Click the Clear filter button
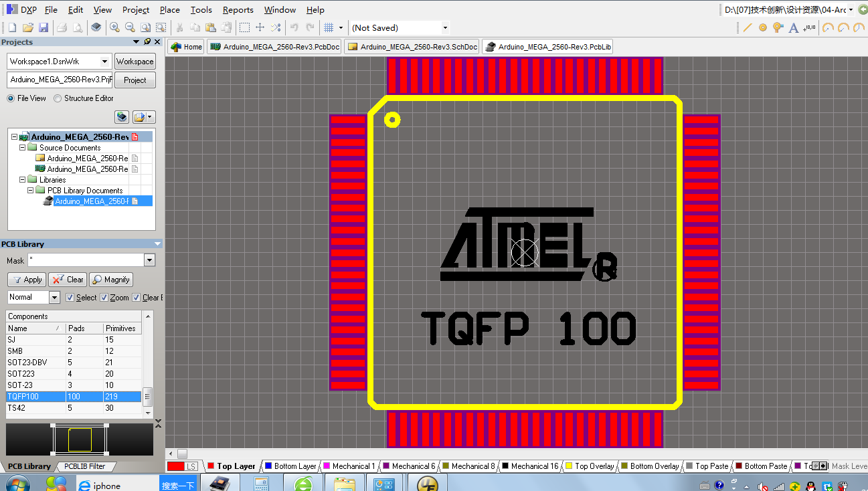 click(x=68, y=280)
